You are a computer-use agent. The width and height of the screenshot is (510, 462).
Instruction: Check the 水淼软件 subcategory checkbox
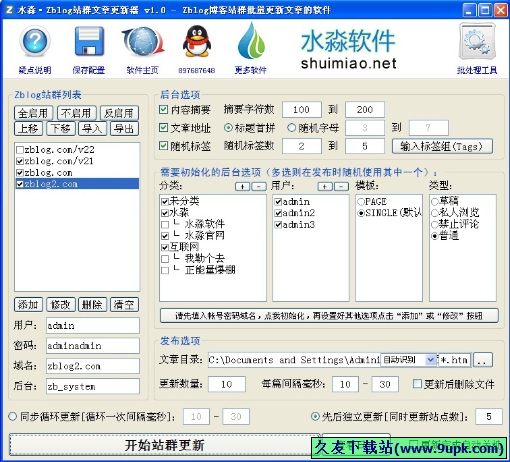tap(165, 225)
